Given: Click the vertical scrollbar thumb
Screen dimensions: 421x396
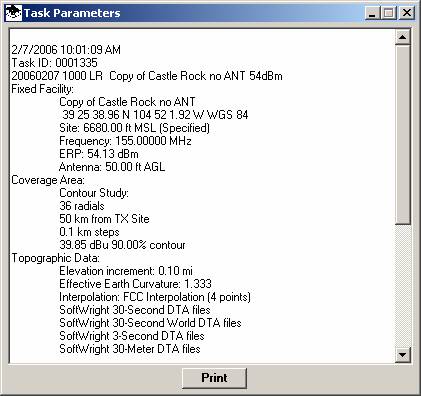Looking at the screenshot, I should (402, 134).
